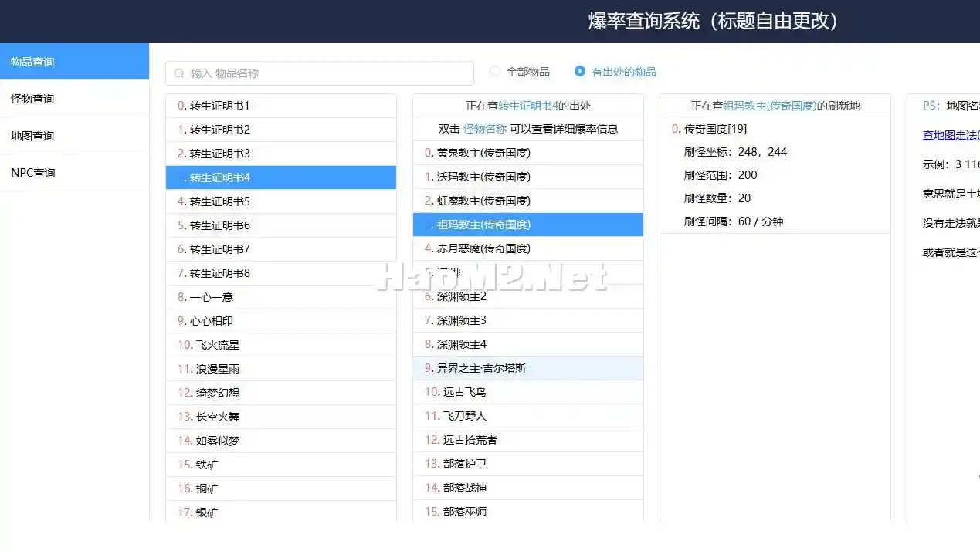Open the 物品查询 sidebar tab
The image size is (980, 551).
(x=74, y=62)
